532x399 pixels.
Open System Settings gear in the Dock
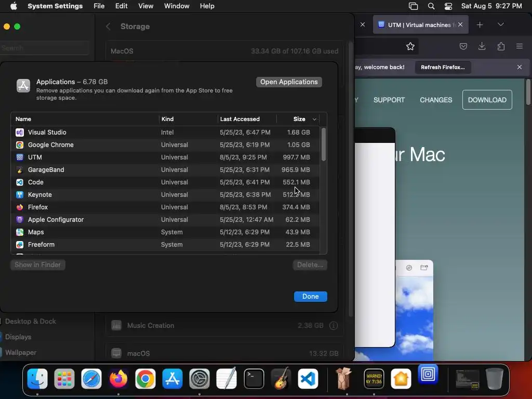(x=199, y=379)
